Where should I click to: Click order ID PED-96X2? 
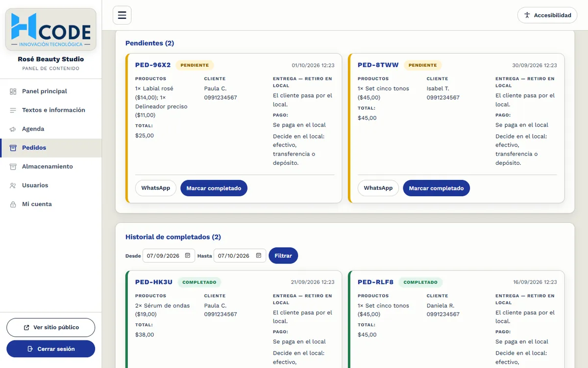point(153,65)
